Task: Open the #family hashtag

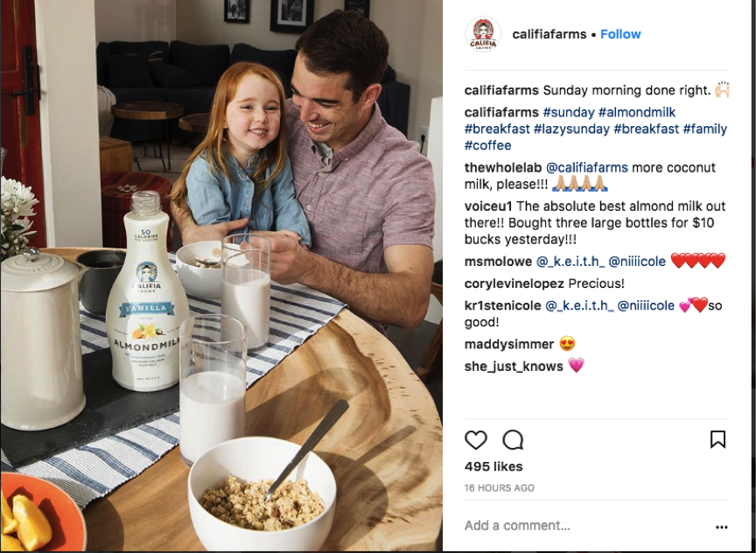Action: tap(705, 129)
